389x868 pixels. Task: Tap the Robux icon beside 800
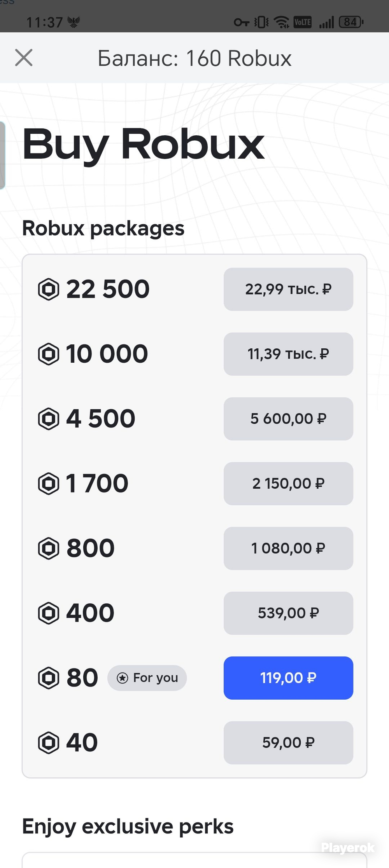coord(49,548)
